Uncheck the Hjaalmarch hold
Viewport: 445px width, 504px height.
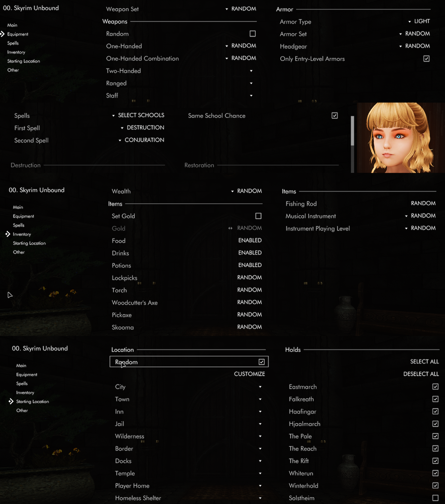click(435, 424)
